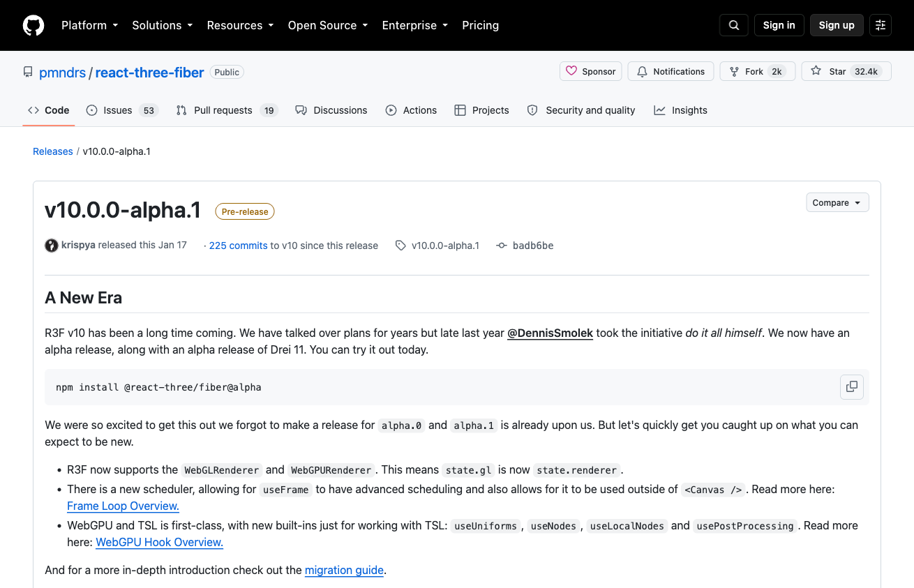914x588 pixels.
Task: Open commit badb6be link
Action: tap(533, 246)
